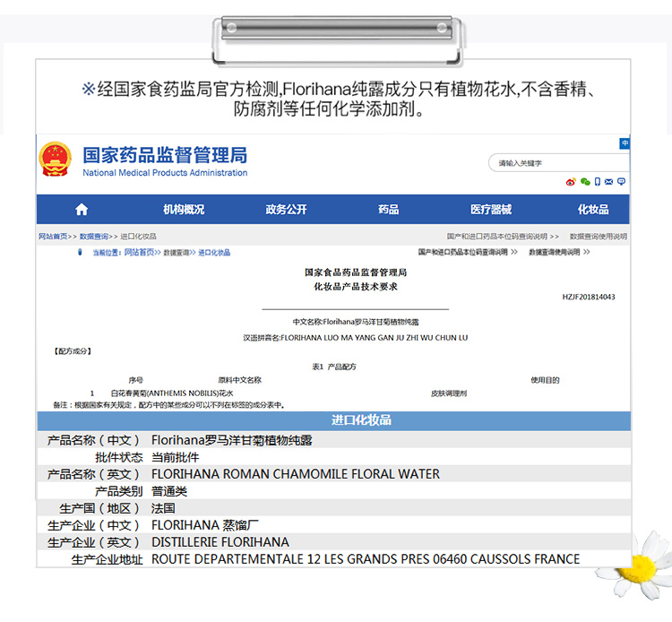Image resolution: width=672 pixels, height=622 pixels.
Task: Click the ROUTE DEPARTEMENTALE 12 address value
Action: [x=366, y=559]
